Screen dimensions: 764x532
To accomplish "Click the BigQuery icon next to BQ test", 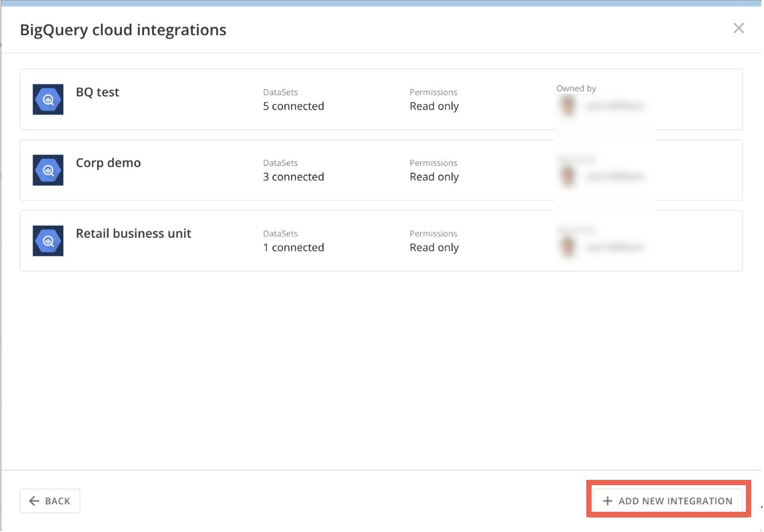I will [48, 99].
